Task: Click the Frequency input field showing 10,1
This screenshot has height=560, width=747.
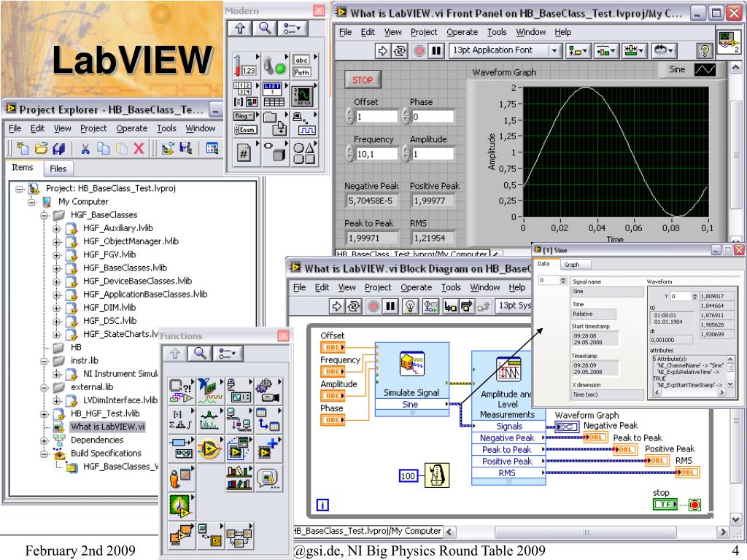Action: 377,154
